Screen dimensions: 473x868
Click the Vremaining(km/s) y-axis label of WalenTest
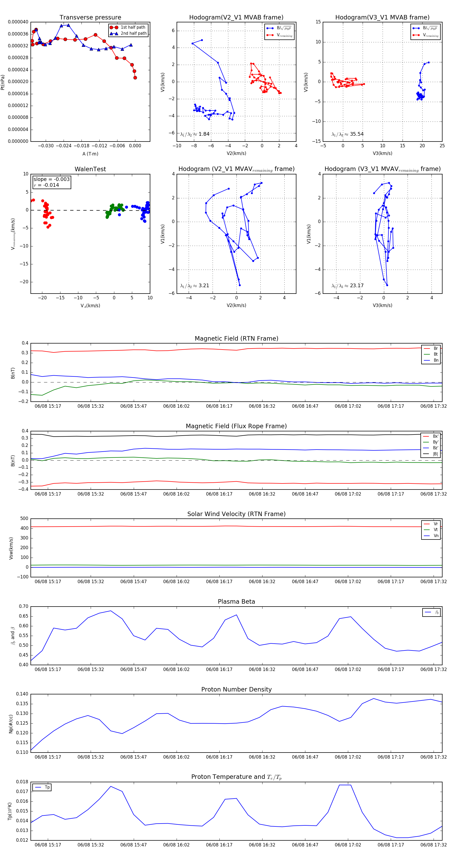coord(13,234)
